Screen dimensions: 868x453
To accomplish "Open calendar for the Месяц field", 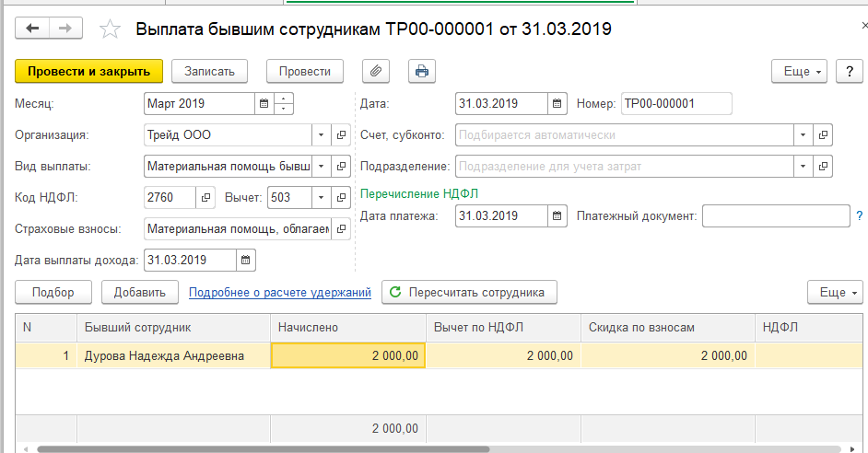I will coord(264,103).
